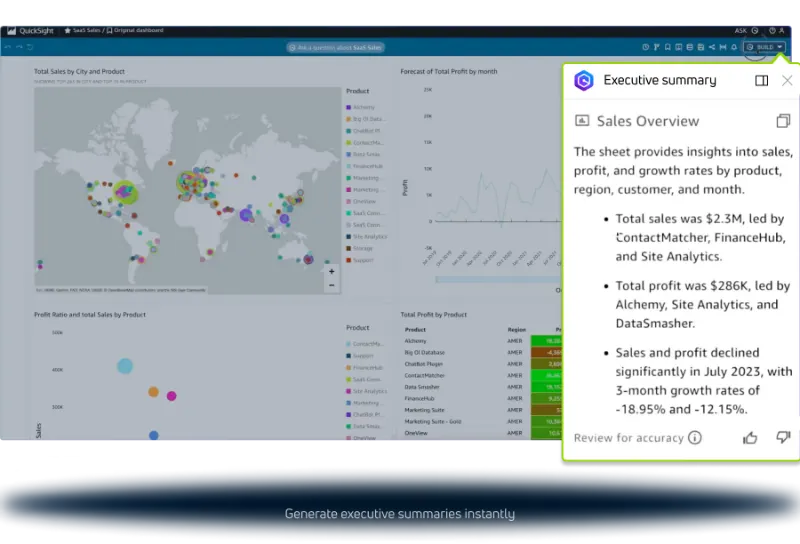The image size is (800, 544).
Task: Click the stacked-lines icon left of the export icon
Action: point(690,47)
